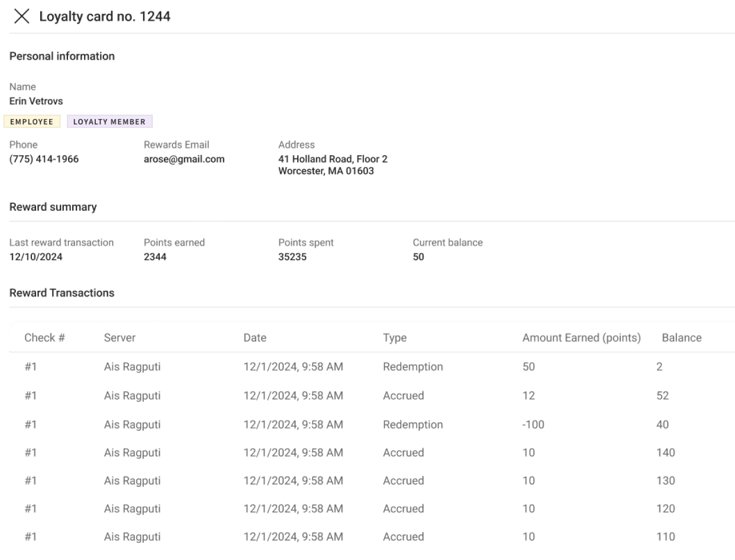Sort table by Type column header
The height and width of the screenshot is (560, 735).
pyautogui.click(x=395, y=338)
